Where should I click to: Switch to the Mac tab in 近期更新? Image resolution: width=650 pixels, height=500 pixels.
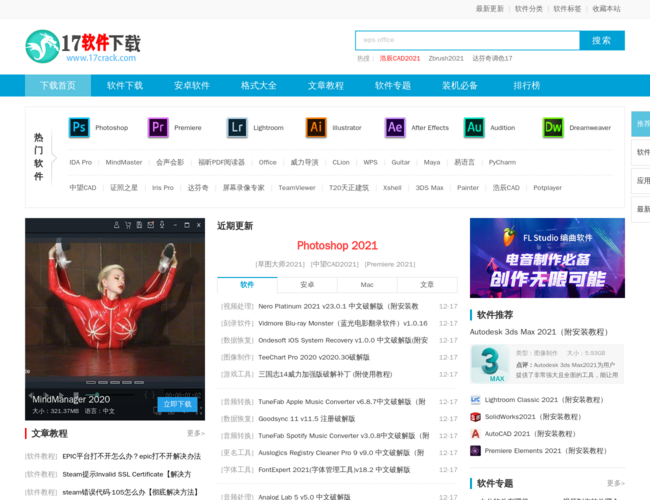click(x=367, y=284)
